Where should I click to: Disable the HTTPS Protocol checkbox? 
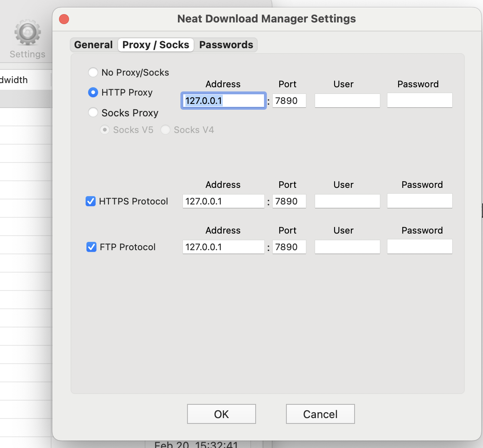[x=91, y=202]
